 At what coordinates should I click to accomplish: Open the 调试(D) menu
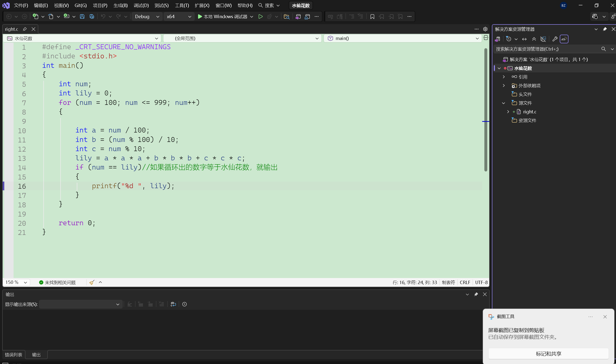pyautogui.click(x=141, y=5)
